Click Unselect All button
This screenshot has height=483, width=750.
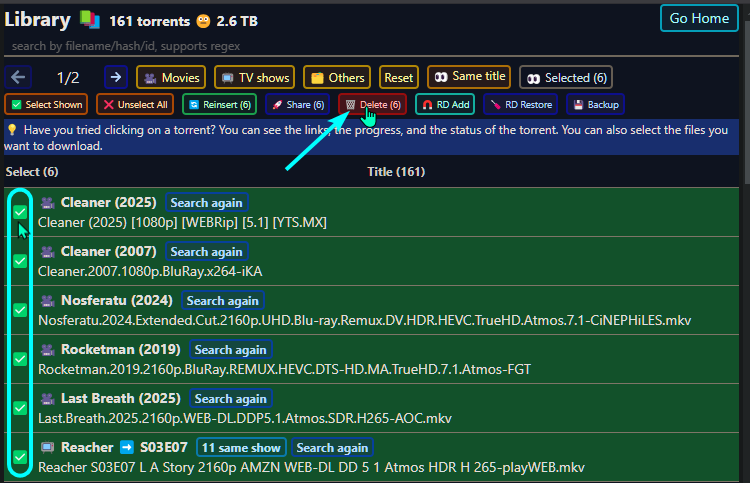point(135,104)
